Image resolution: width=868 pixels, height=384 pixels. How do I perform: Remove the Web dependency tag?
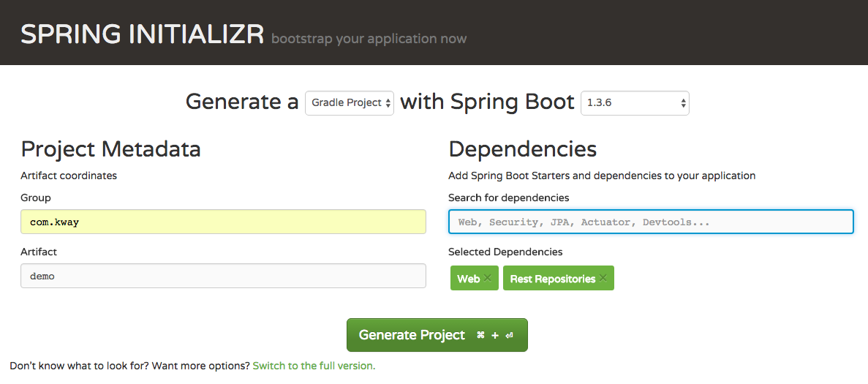pos(487,278)
